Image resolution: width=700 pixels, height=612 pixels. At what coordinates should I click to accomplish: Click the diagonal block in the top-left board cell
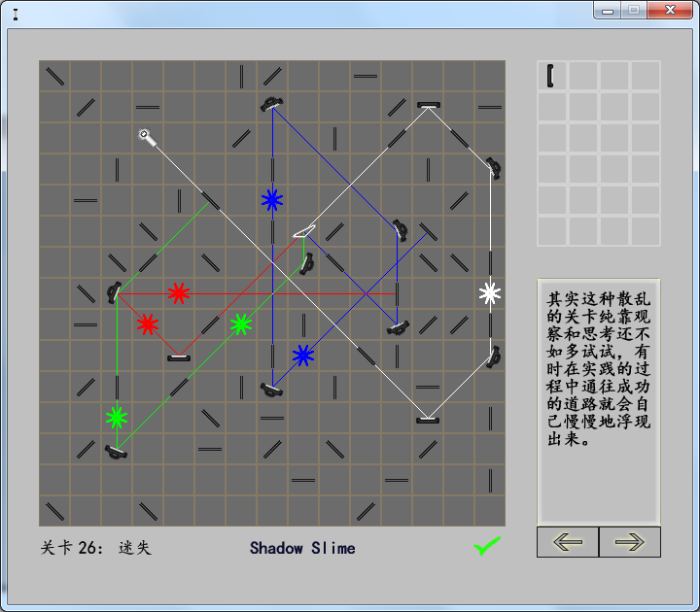click(x=54, y=76)
